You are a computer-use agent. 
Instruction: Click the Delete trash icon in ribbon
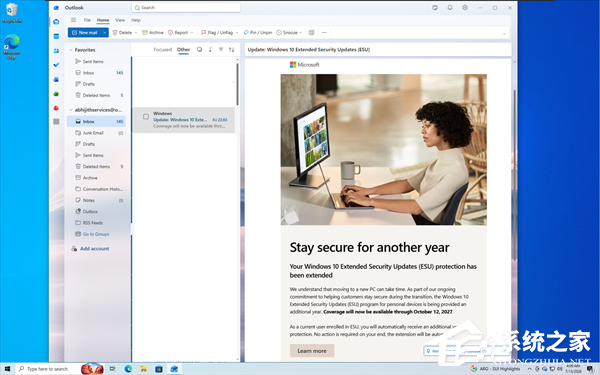click(115, 33)
